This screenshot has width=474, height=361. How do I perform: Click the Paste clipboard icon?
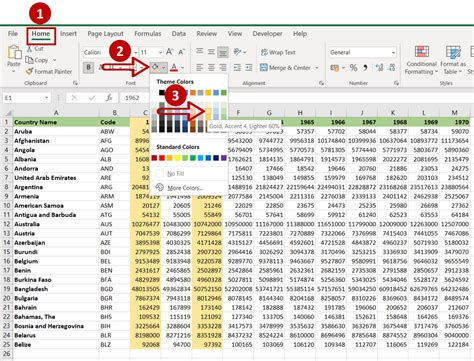[14, 53]
